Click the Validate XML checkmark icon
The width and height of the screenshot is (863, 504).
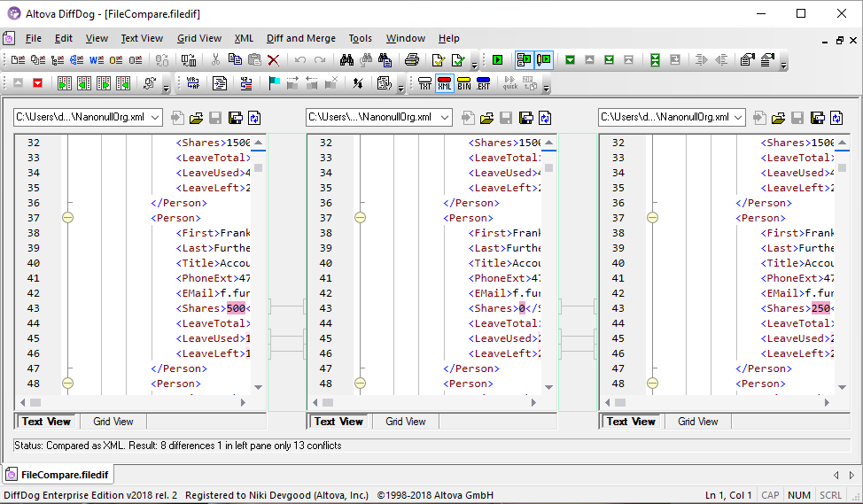(458, 60)
